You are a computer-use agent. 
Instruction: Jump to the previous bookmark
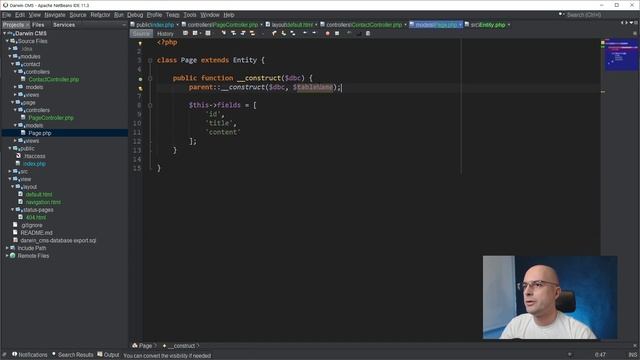[274, 33]
